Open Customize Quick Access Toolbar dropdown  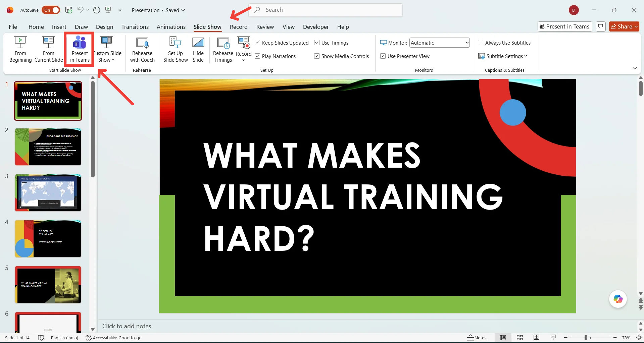120,10
